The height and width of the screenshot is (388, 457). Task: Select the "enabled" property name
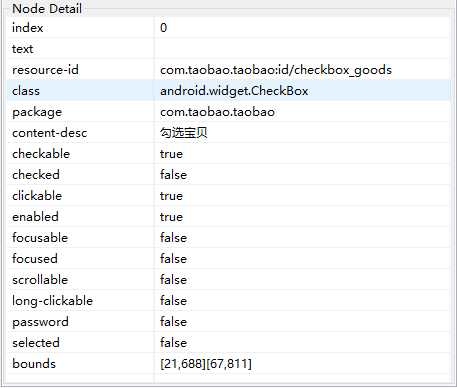(35, 217)
